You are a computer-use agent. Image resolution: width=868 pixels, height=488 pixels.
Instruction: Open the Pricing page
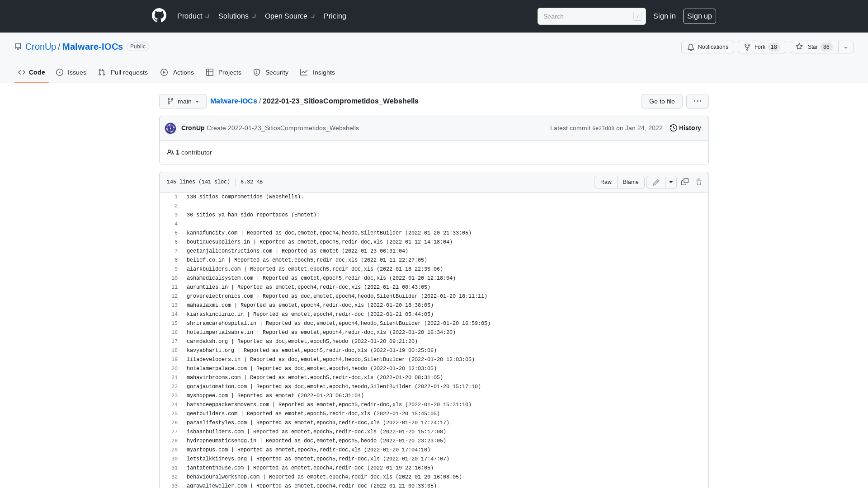tap(335, 16)
